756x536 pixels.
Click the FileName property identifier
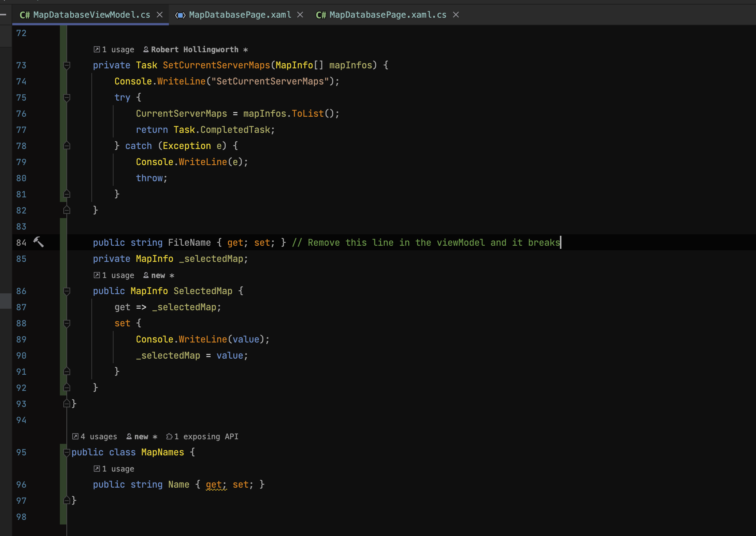tap(190, 243)
